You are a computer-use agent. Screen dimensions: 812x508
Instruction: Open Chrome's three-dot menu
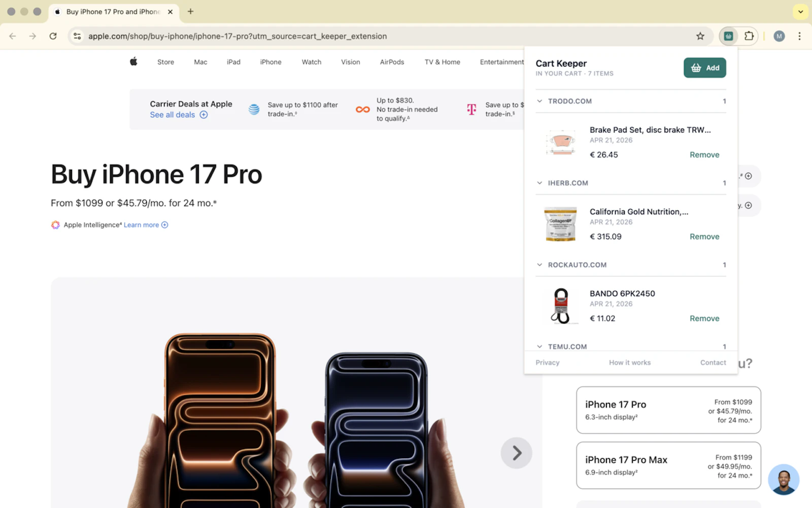point(799,36)
